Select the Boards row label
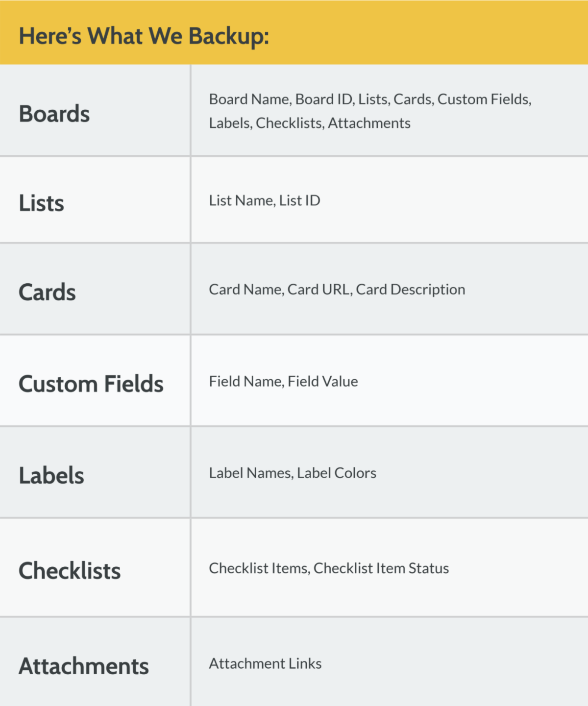This screenshot has width=588, height=706. [54, 114]
